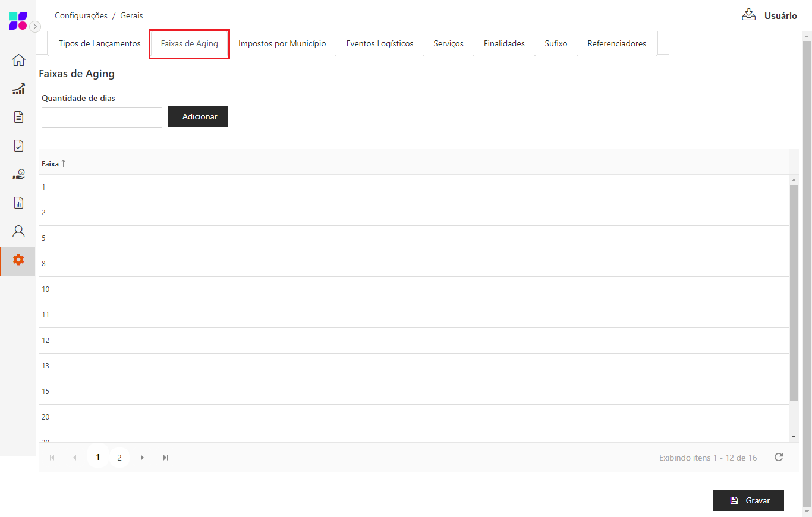Click the Adicionar button

click(x=198, y=117)
